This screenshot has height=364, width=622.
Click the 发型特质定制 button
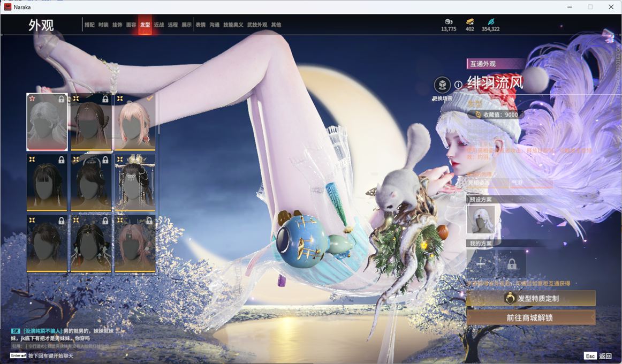pos(530,298)
